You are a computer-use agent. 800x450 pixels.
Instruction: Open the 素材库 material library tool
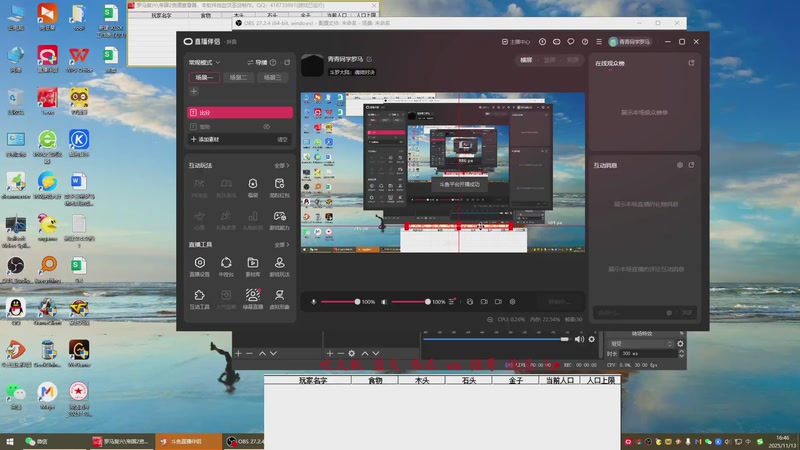253,266
